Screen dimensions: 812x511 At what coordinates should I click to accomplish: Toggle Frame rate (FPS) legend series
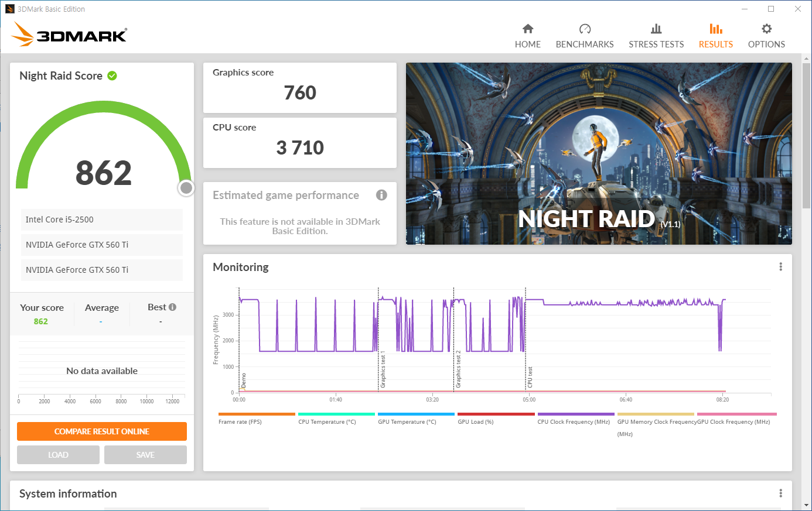[x=257, y=419]
